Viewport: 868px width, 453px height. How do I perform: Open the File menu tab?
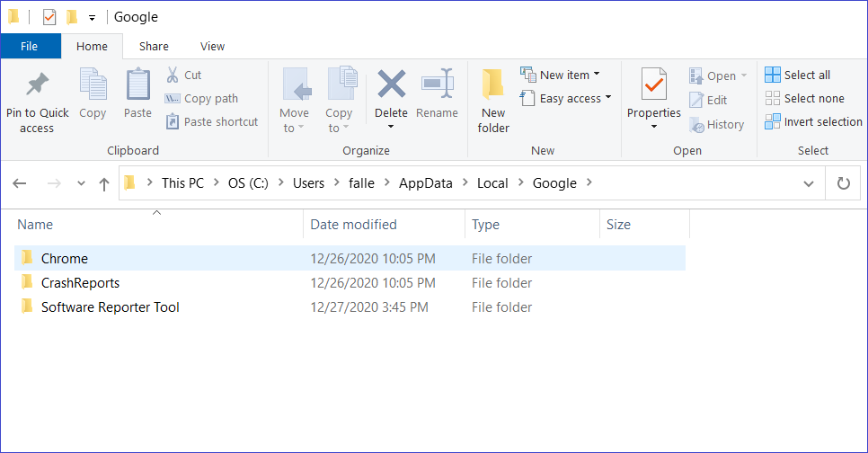click(x=31, y=46)
